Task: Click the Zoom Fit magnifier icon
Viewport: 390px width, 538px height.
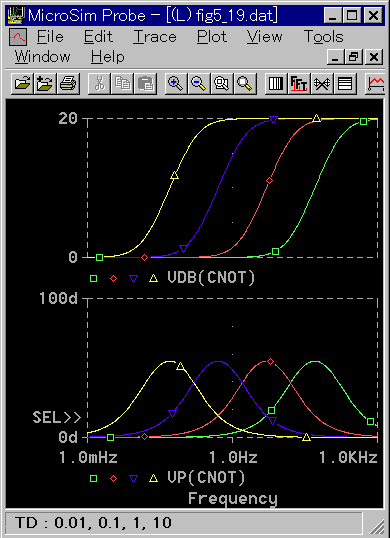Action: (x=245, y=83)
